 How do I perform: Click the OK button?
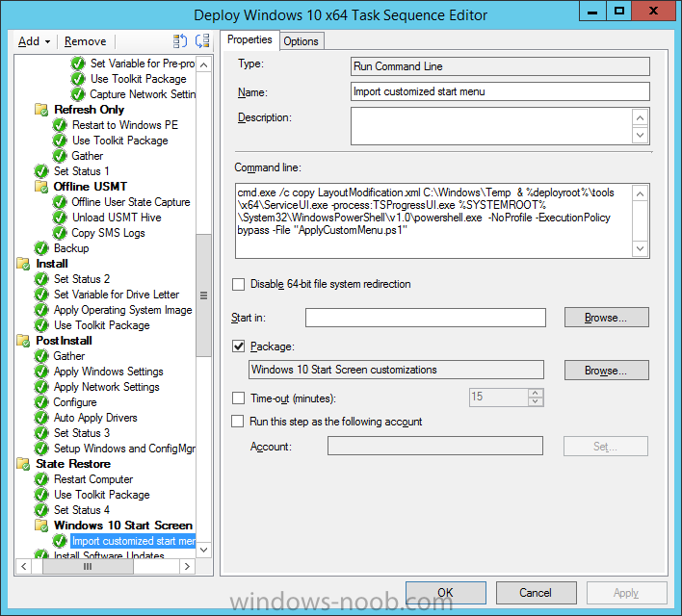pyautogui.click(x=445, y=593)
